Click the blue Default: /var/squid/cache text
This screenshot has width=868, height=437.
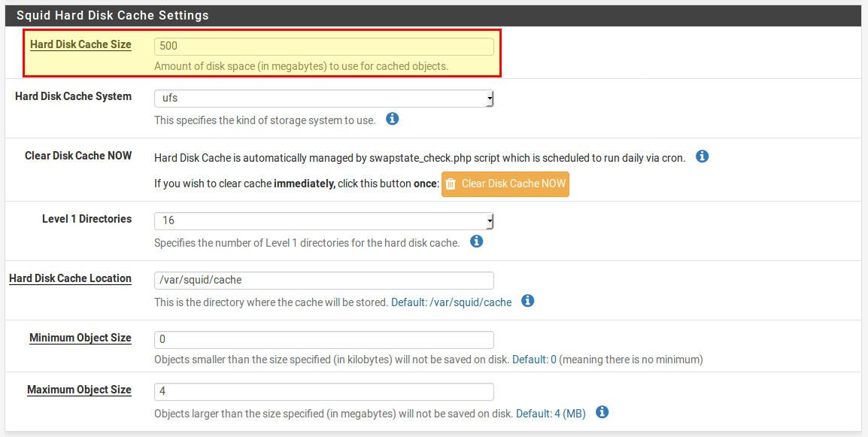(451, 302)
